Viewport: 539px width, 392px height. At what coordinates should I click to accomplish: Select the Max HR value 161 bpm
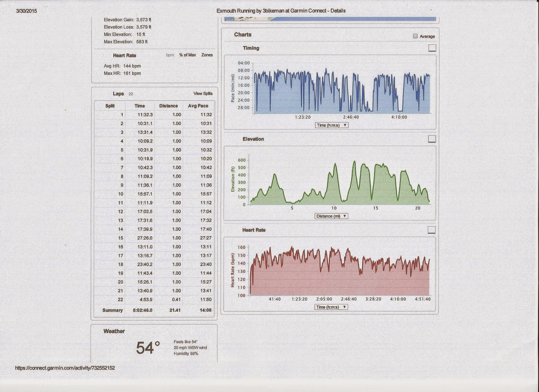click(132, 73)
